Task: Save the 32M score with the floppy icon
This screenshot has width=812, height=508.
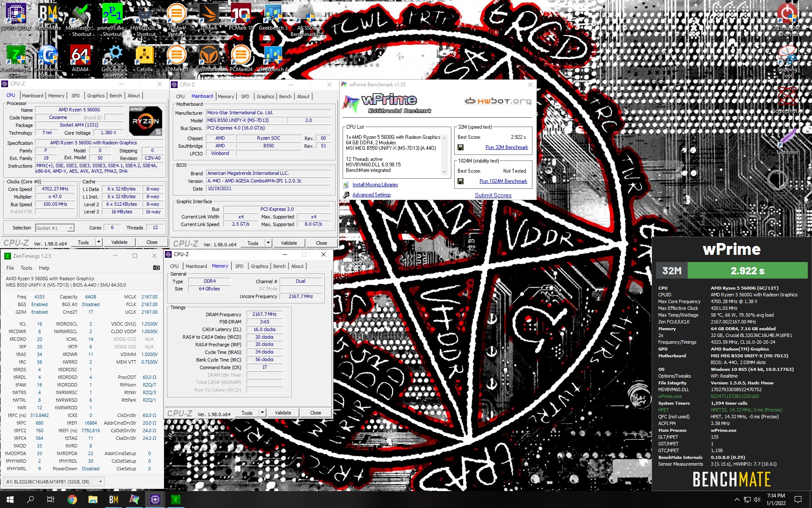Action: [x=461, y=147]
